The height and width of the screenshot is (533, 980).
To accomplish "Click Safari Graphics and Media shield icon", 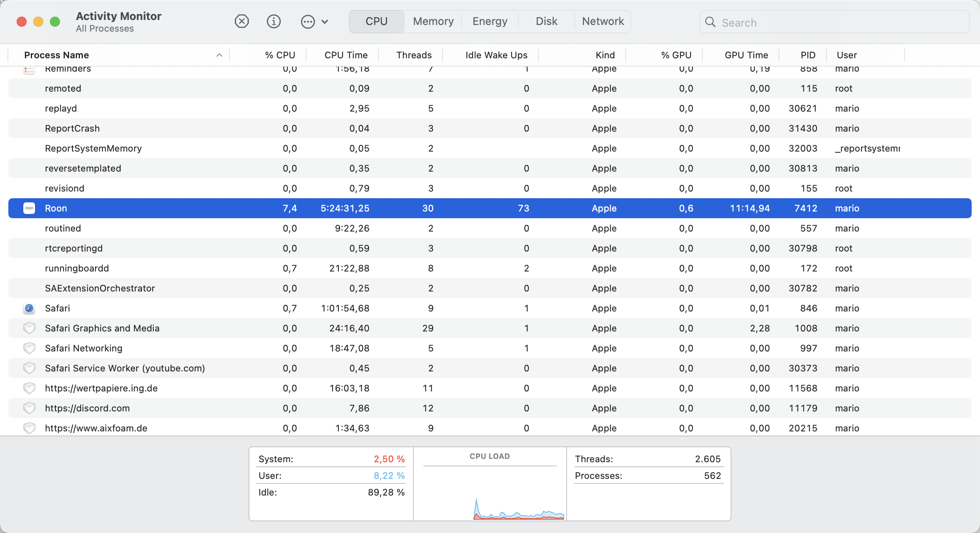I will pos(29,328).
